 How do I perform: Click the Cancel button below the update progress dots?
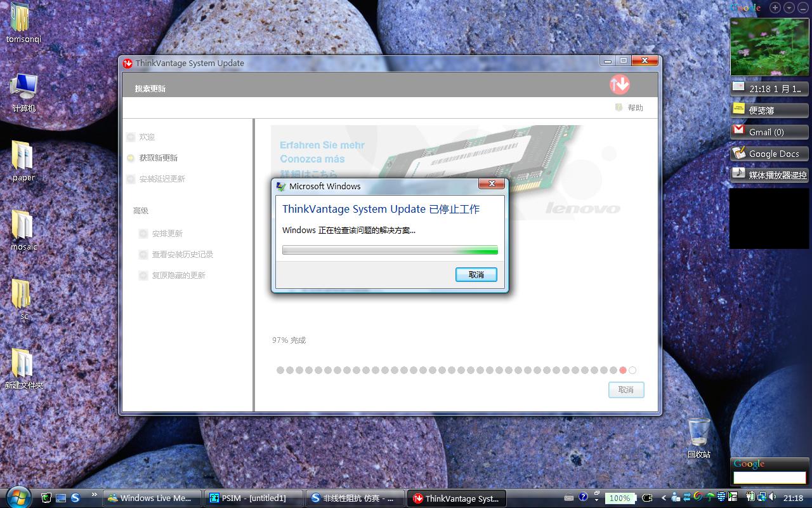click(x=626, y=389)
